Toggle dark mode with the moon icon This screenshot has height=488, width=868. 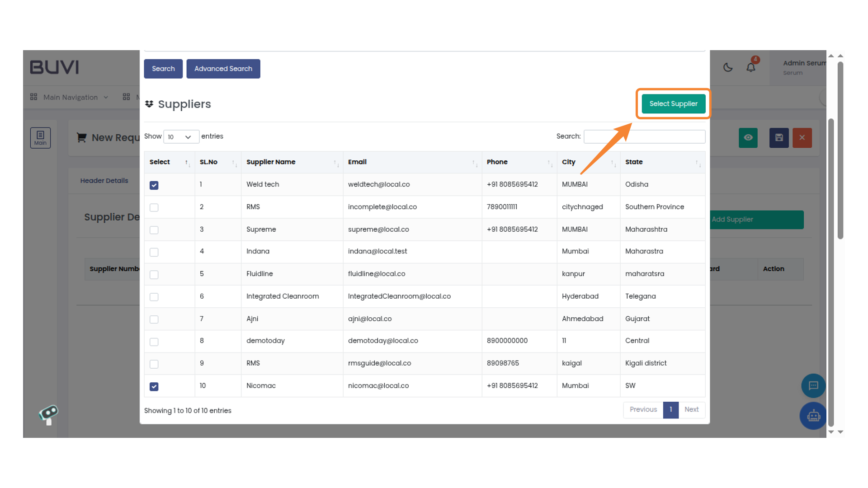coord(728,67)
